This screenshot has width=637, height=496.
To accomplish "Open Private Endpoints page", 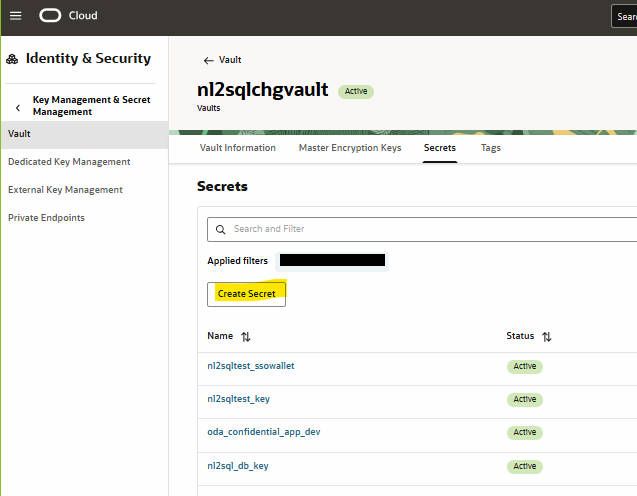I will tap(46, 218).
